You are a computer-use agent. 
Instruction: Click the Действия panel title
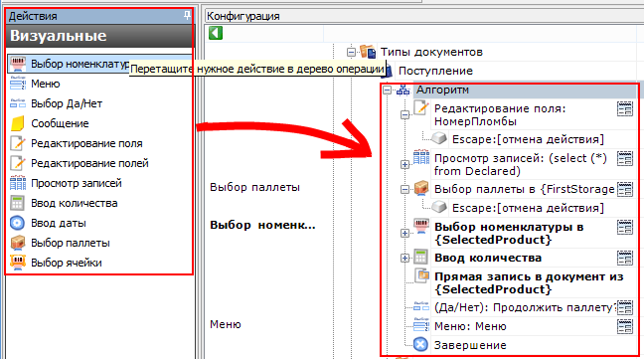(33, 16)
